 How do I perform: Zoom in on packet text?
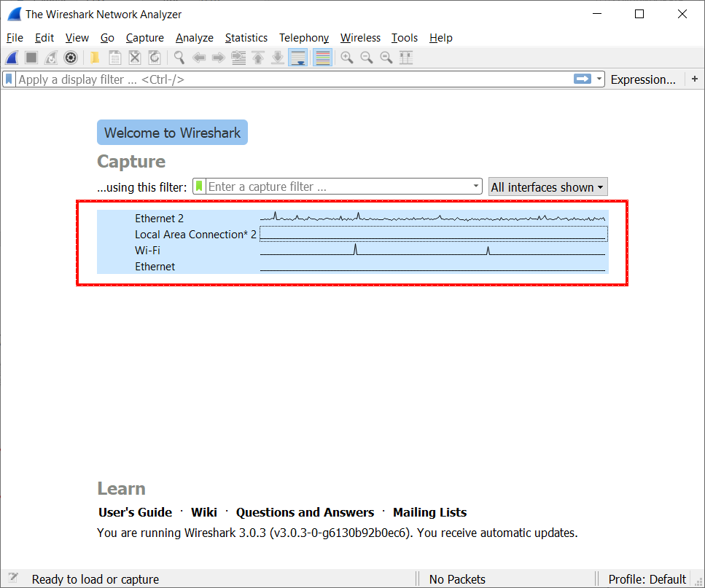(x=346, y=58)
